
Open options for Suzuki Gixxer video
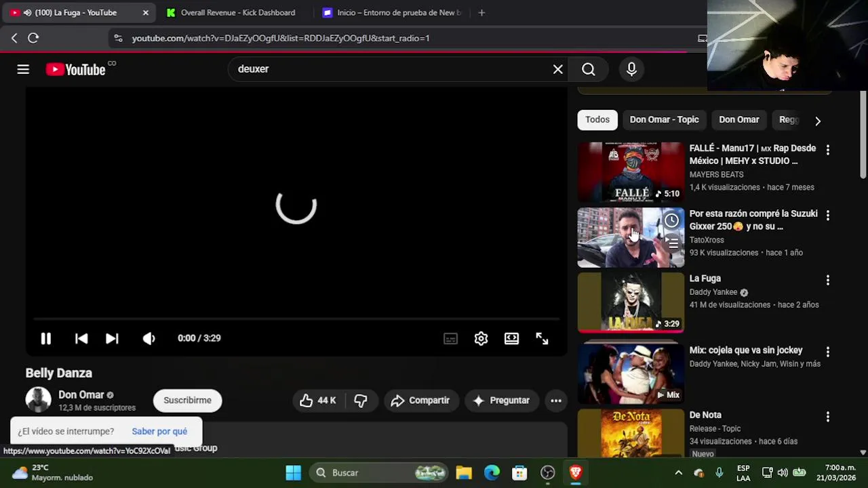827,215
